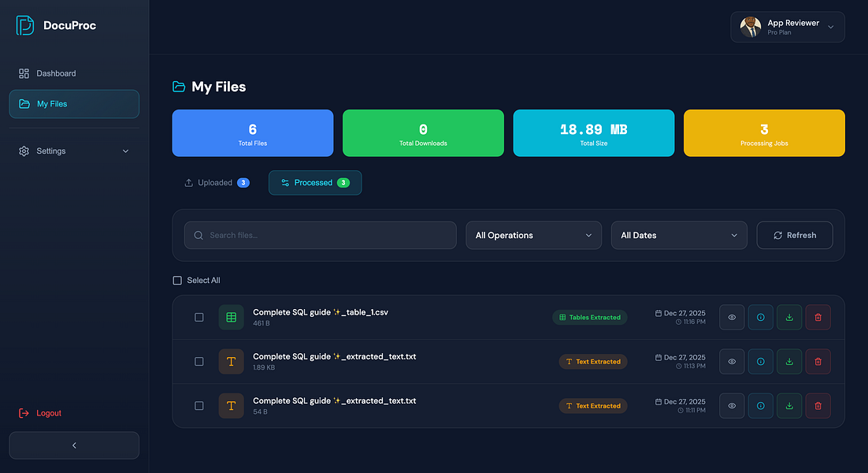
Task: Switch to the Uploaded tab
Action: [x=217, y=183]
